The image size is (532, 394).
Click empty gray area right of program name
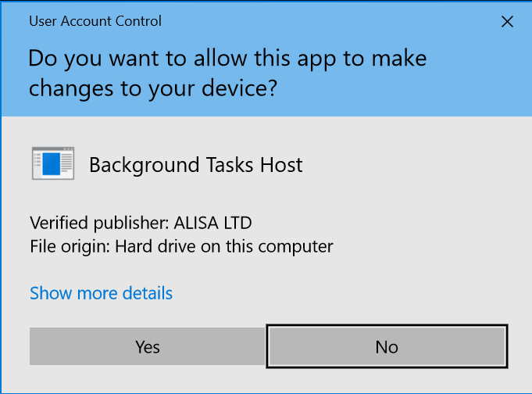coord(414,165)
